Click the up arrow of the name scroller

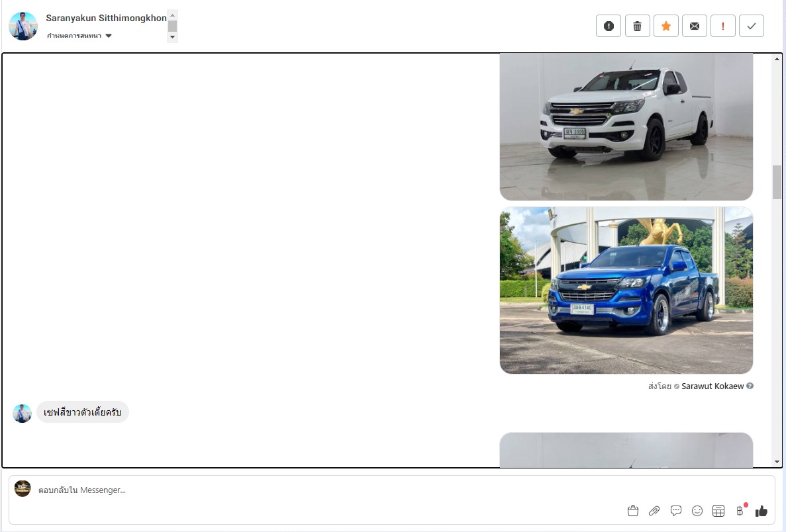(x=172, y=15)
